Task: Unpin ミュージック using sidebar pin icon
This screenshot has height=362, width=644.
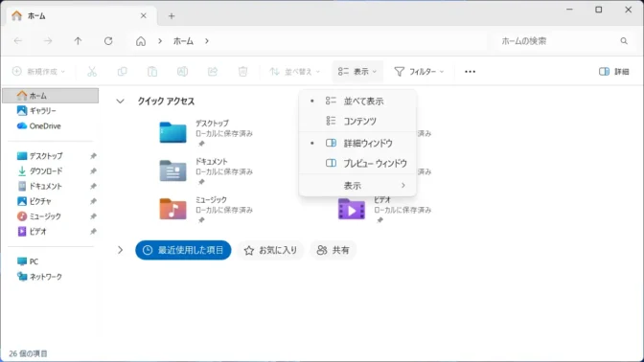Action: (x=93, y=216)
